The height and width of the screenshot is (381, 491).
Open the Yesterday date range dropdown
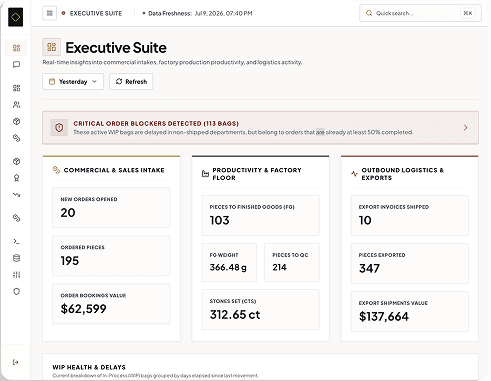pyautogui.click(x=73, y=82)
